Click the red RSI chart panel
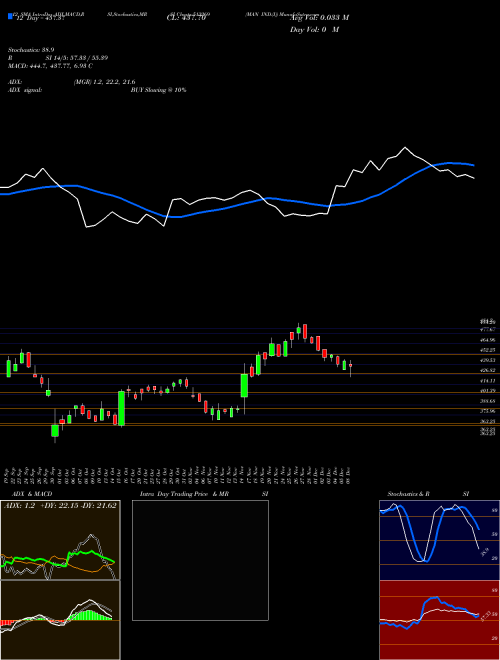 [x=439, y=620]
